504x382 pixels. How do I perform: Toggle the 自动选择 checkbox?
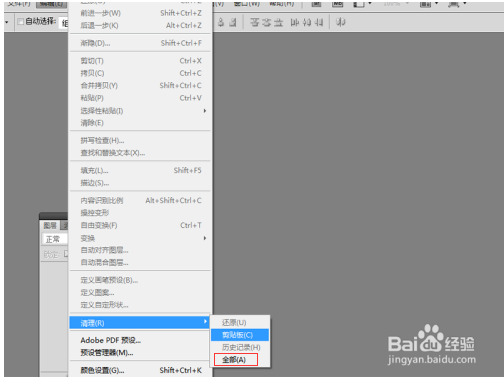(x=21, y=22)
